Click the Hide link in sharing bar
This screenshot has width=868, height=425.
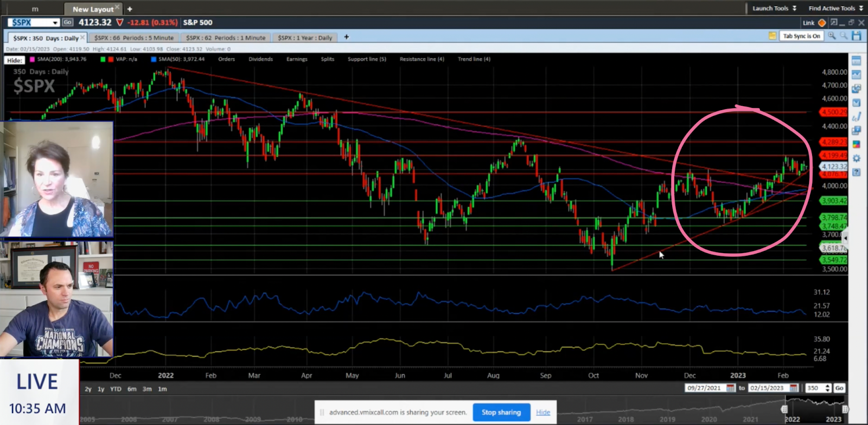(543, 412)
